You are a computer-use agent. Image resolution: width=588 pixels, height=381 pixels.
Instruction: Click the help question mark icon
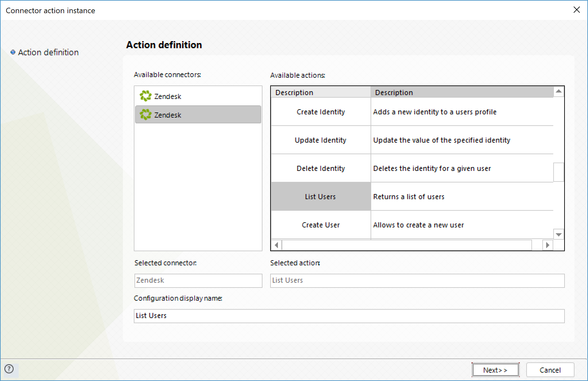pyautogui.click(x=9, y=369)
